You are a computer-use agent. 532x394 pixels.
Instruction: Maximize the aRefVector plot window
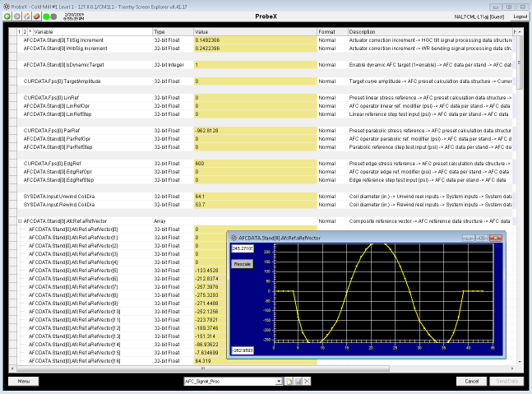[x=482, y=238]
